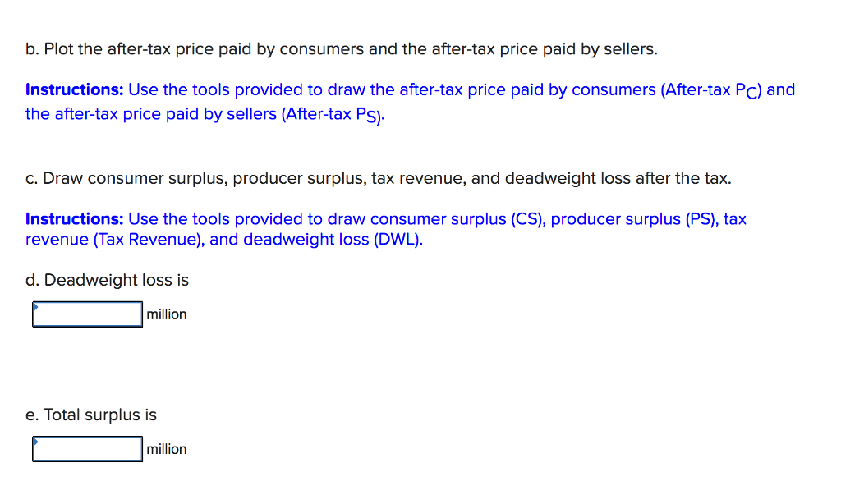Click the 'million' label beside total surplus field
The height and width of the screenshot is (504, 841).
tap(166, 448)
